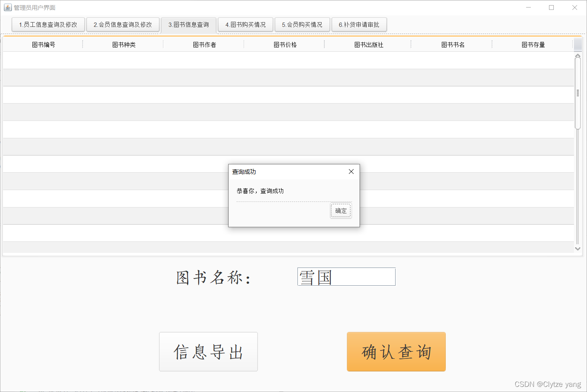Image resolution: width=587 pixels, height=392 pixels.
Task: Click the 图书存量 column header
Action: pyautogui.click(x=533, y=45)
